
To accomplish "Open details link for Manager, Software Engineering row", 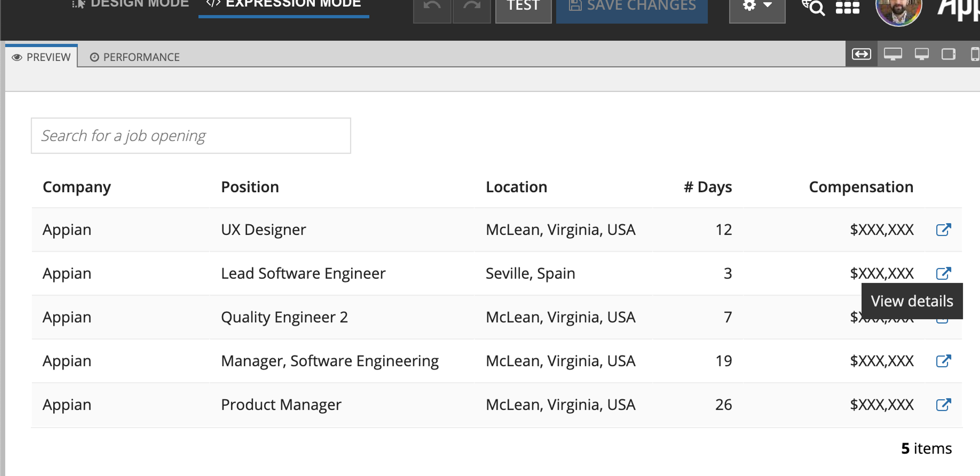I will click(x=944, y=361).
